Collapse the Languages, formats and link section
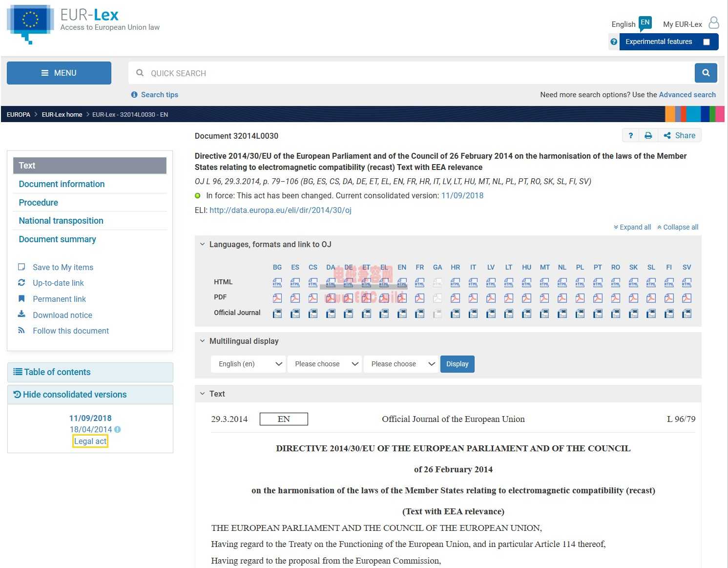Viewport: 728px width, 568px height. click(x=203, y=244)
